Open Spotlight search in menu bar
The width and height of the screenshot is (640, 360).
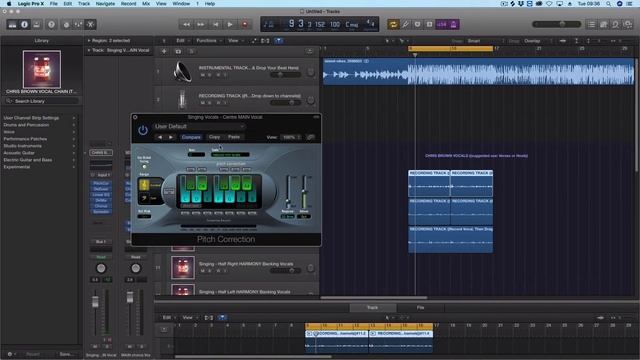(608, 4)
